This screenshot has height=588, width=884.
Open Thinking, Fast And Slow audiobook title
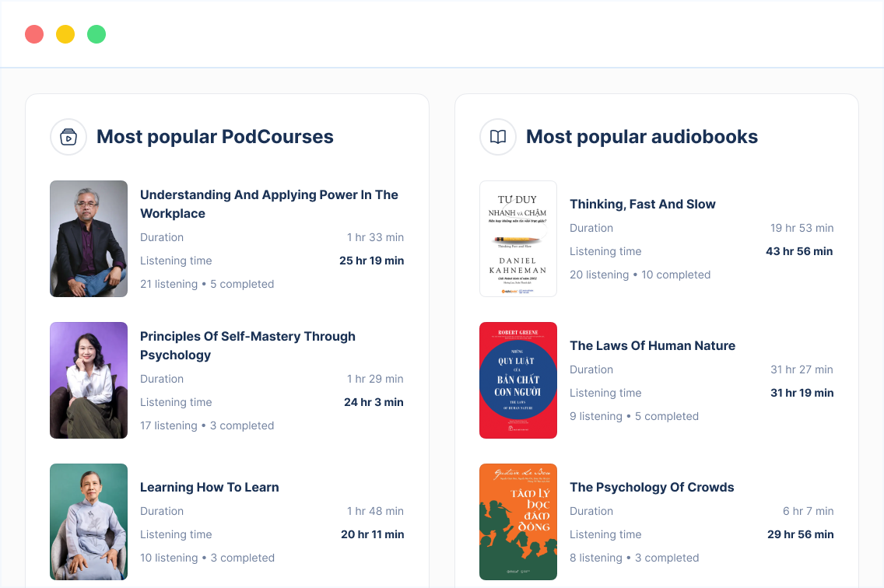pos(642,204)
